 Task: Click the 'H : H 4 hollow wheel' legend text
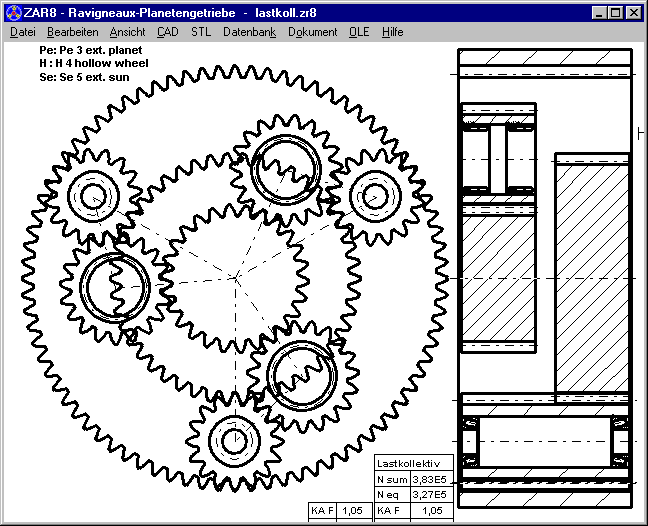(x=93, y=63)
